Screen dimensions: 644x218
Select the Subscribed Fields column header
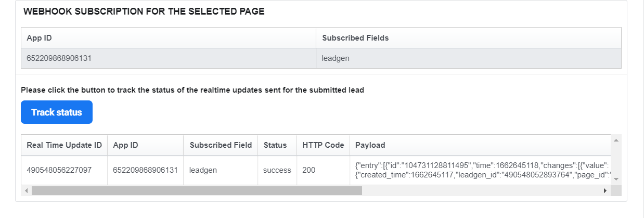pyautogui.click(x=469, y=38)
